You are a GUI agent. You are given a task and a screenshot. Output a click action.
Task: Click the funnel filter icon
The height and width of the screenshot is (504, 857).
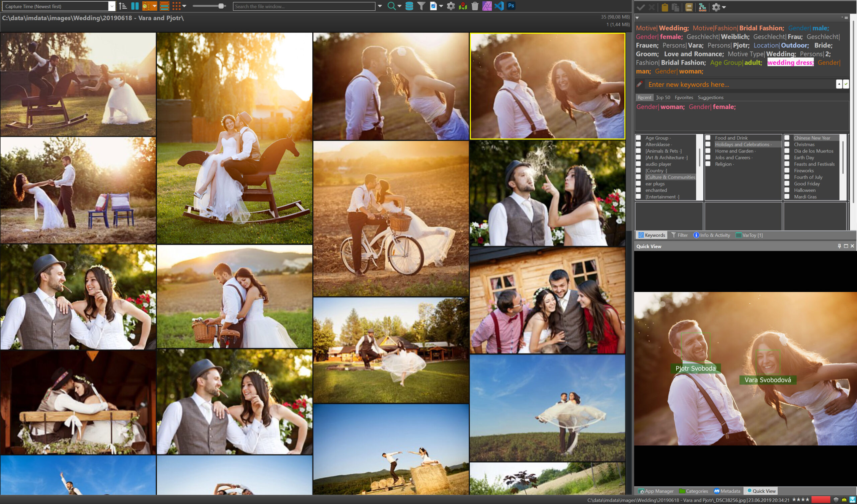coord(421,6)
